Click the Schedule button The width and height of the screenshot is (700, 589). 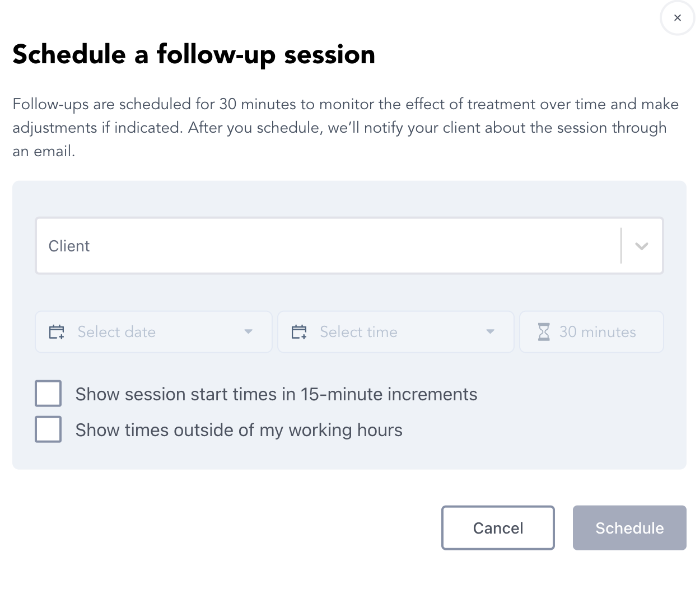tap(629, 528)
